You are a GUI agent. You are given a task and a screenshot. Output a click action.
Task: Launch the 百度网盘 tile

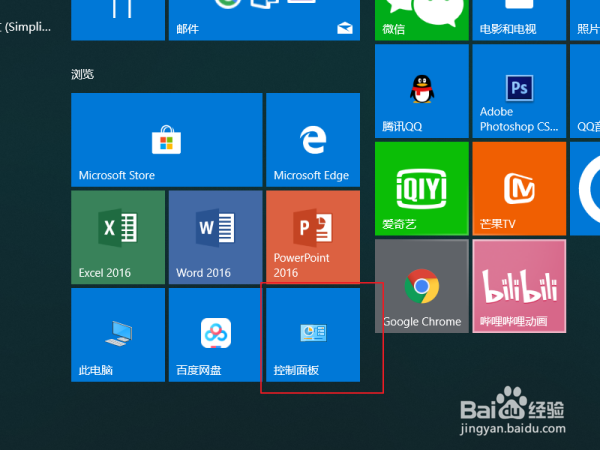point(215,335)
